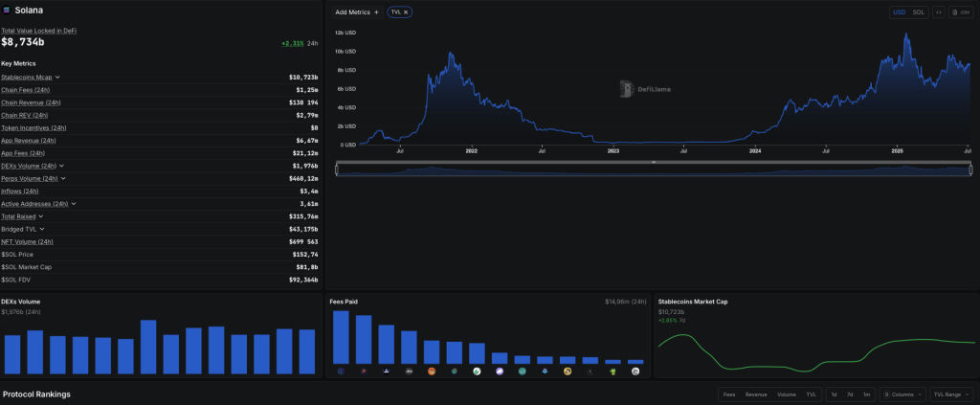Open the Add Metrics menu
The height and width of the screenshot is (405, 980).
pyautogui.click(x=357, y=11)
